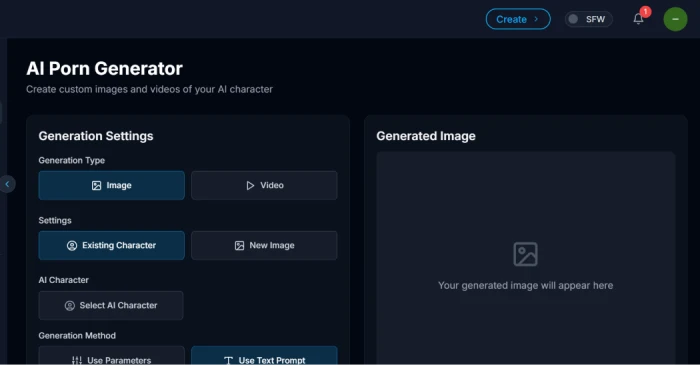Image resolution: width=700 pixels, height=365 pixels.
Task: Click the Generation Method label
Action: 77,336
